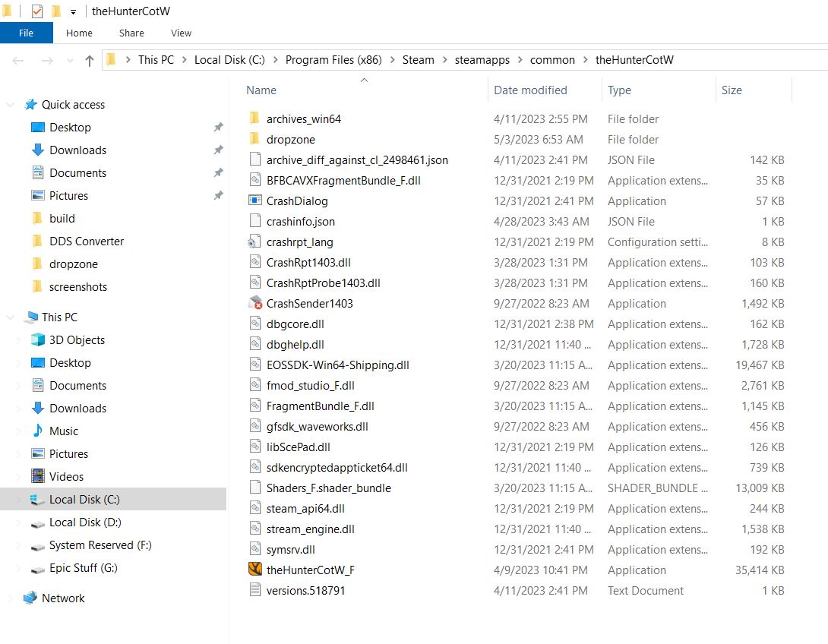Viewport: 828px width, 644px height.
Task: Open the Customize Quick Access Toolbar dropdown
Action: (x=73, y=11)
